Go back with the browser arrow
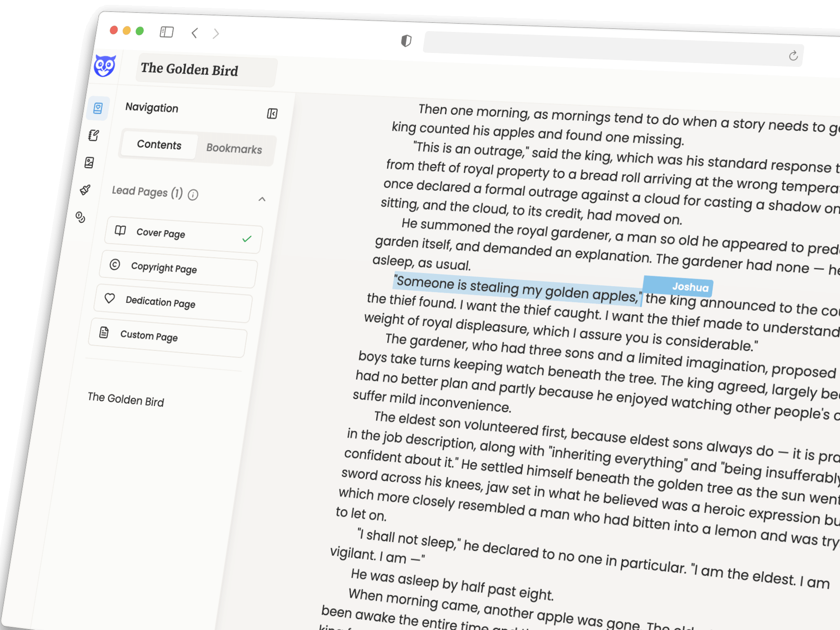Screen dimensions: 840x630 (195, 33)
